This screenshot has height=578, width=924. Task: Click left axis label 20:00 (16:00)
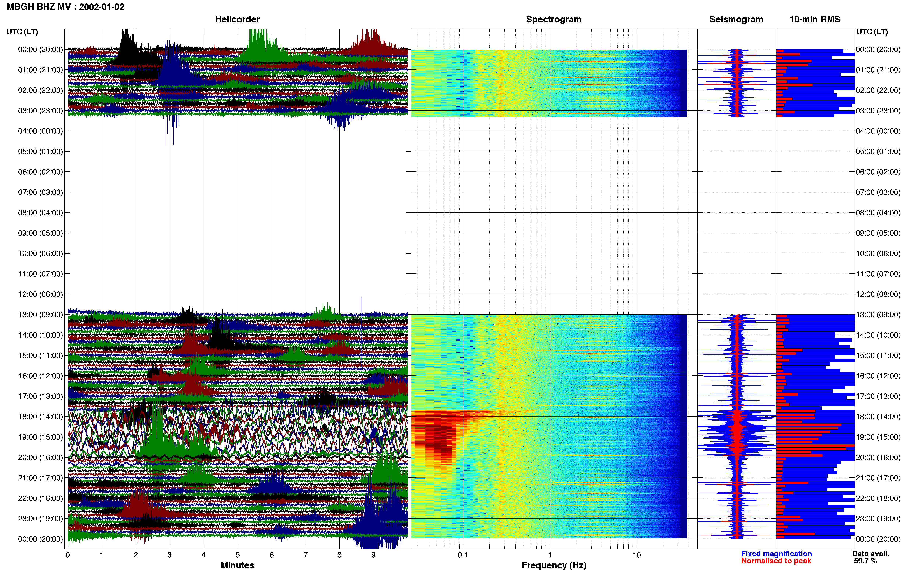click(41, 458)
